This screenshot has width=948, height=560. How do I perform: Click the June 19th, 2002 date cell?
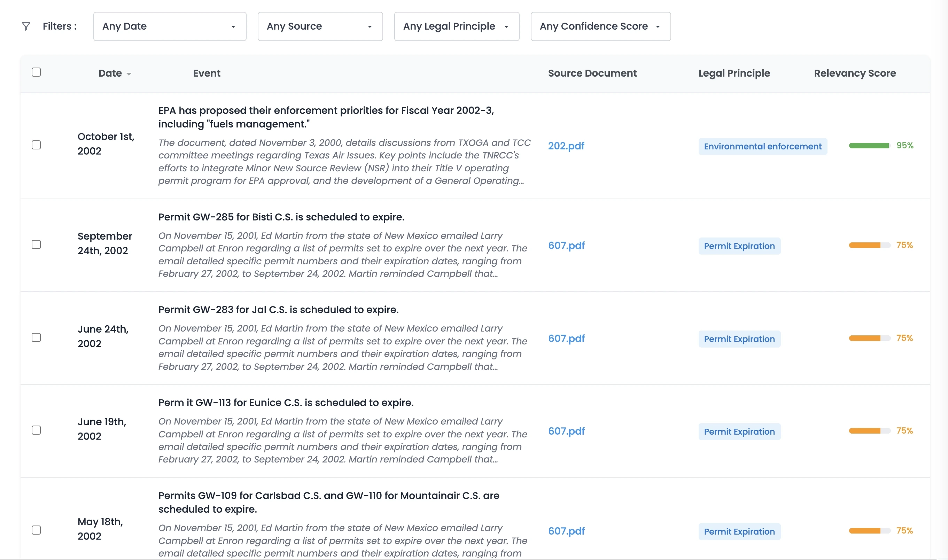pyautogui.click(x=102, y=429)
